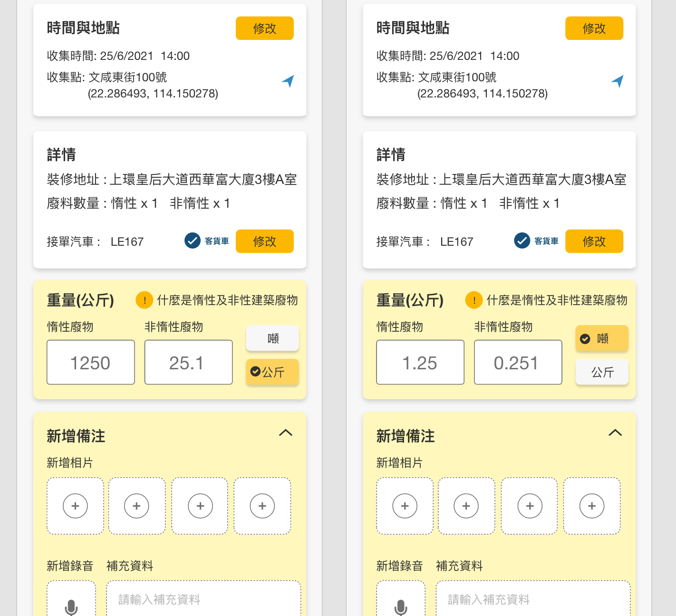Image resolution: width=676 pixels, height=616 pixels.
Task: Click the 惰性廢物 field showing 1250
Action: (x=91, y=362)
